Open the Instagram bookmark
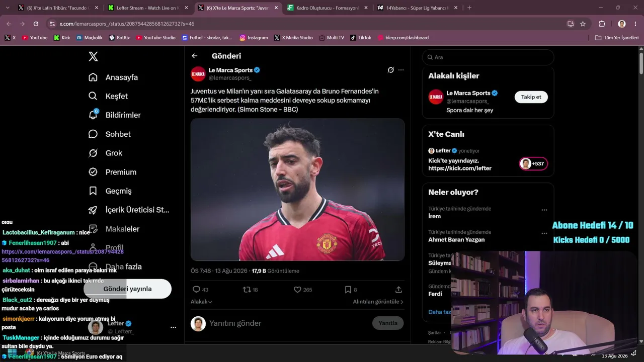Image resolution: width=644 pixels, height=362 pixels. point(254,38)
